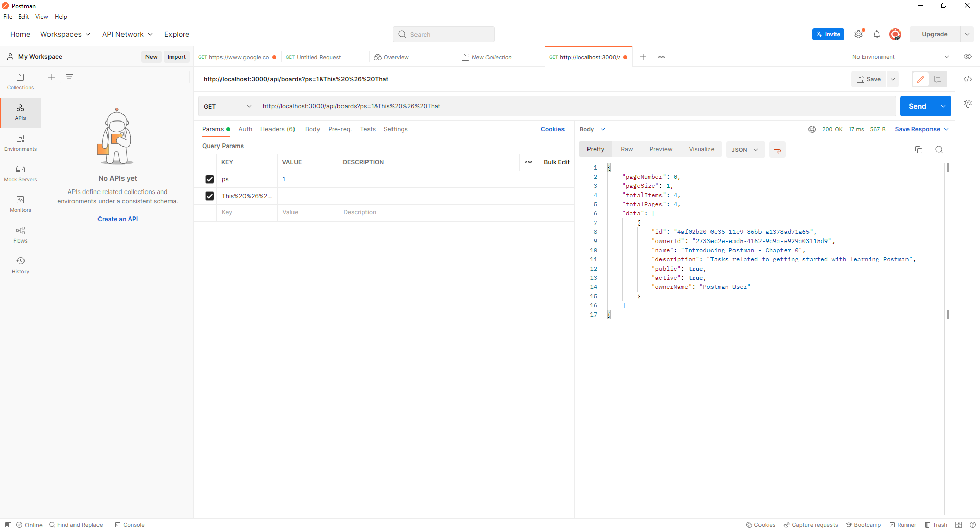980x531 pixels.
Task: Open the lightbulb info icon
Action: point(968,104)
